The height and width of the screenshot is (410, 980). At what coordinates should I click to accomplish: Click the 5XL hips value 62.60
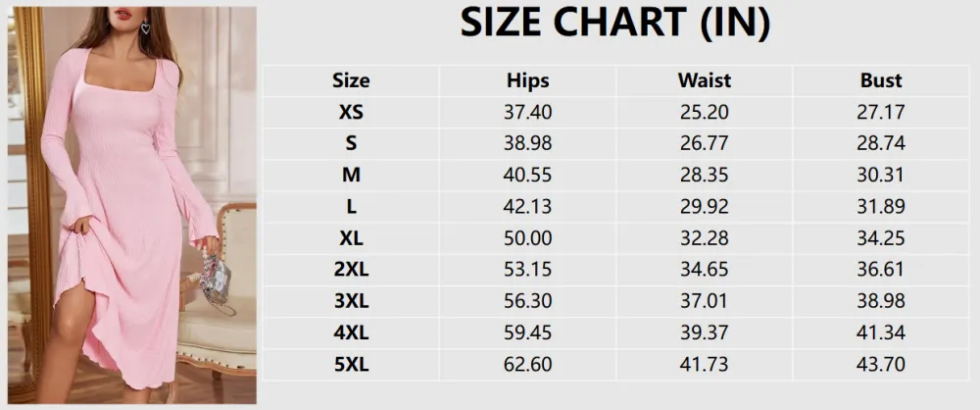(528, 365)
